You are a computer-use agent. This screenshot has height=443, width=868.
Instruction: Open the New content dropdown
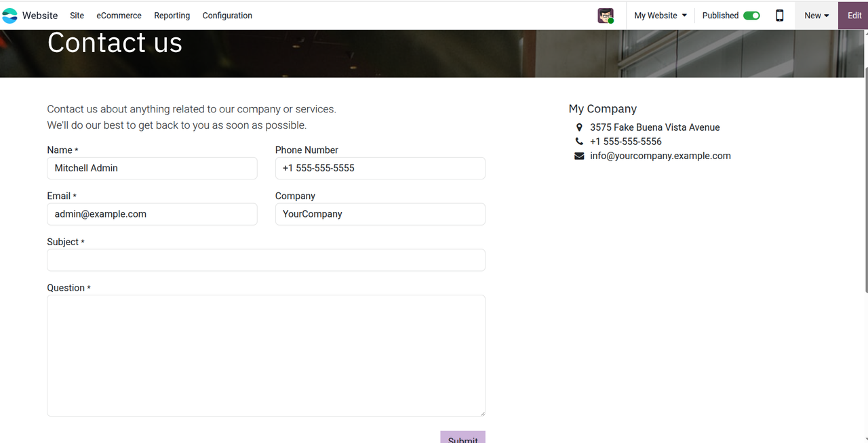pyautogui.click(x=816, y=16)
